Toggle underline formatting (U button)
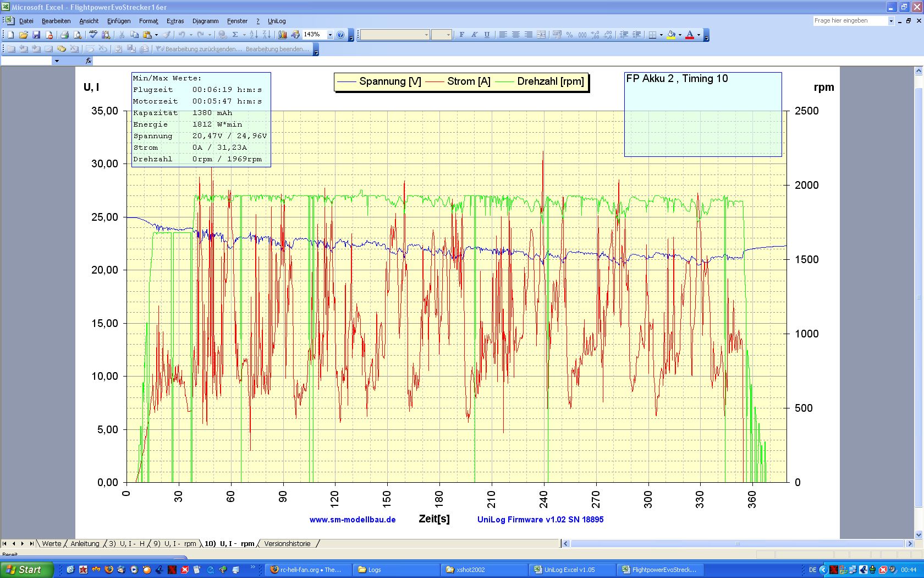Screen dimensions: 924x578 (x=487, y=35)
